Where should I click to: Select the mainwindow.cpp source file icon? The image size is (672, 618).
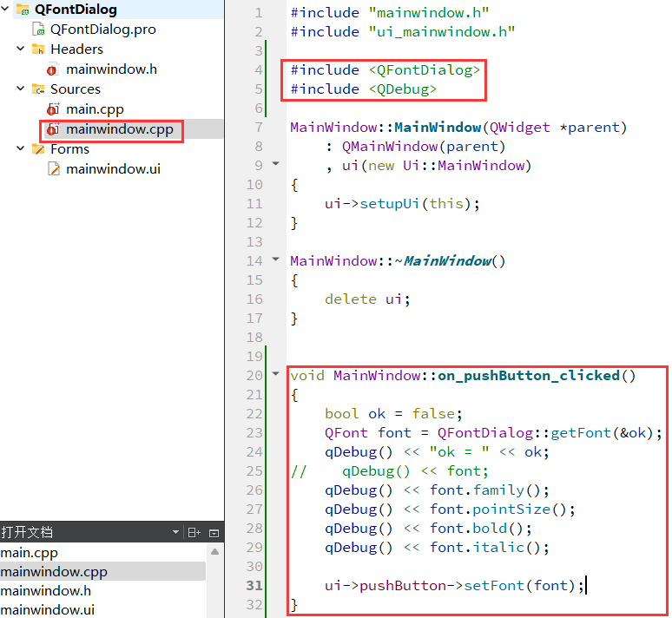[53, 129]
